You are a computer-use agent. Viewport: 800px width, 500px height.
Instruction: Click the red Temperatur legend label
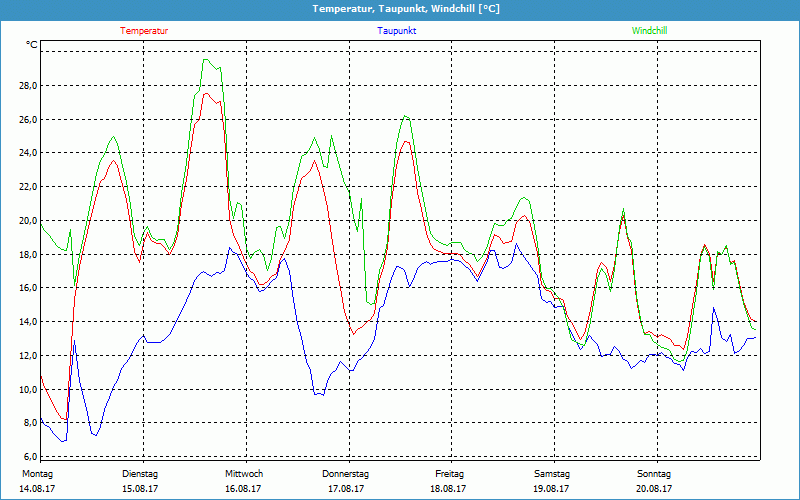coord(144,31)
